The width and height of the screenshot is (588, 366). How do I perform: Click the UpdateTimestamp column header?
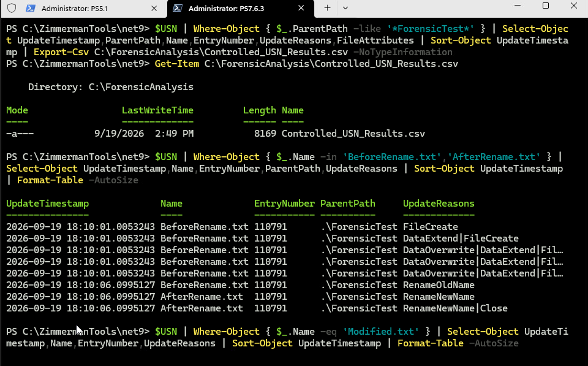(48, 204)
